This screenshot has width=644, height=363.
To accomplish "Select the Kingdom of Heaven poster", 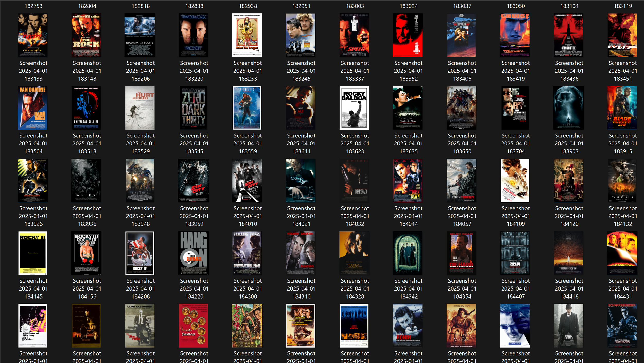I will tap(140, 35).
